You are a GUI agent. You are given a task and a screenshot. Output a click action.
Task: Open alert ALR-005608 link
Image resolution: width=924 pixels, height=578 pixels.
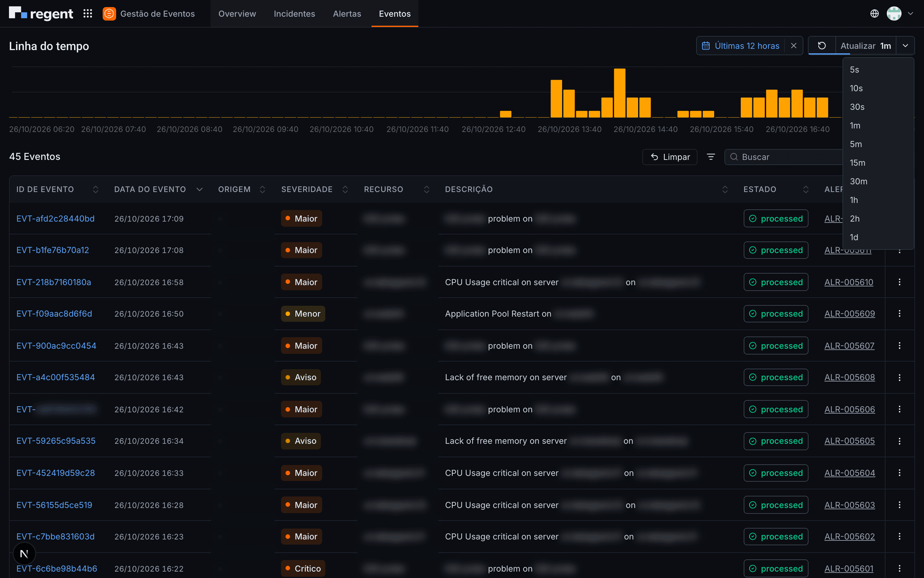(x=850, y=377)
